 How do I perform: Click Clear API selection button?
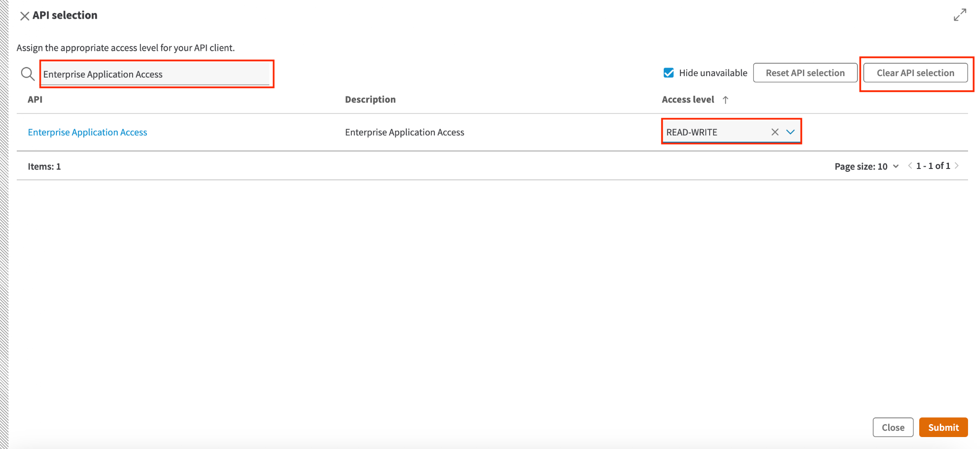(x=915, y=73)
